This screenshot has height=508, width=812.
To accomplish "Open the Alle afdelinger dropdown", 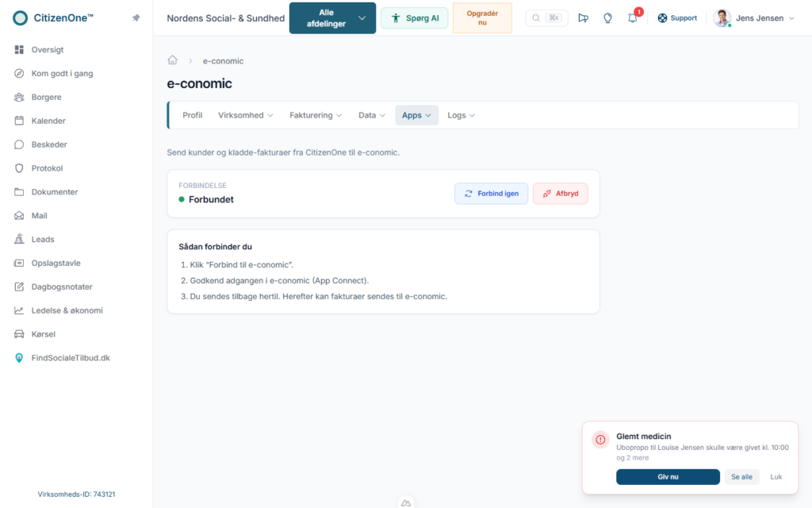I will click(x=332, y=18).
